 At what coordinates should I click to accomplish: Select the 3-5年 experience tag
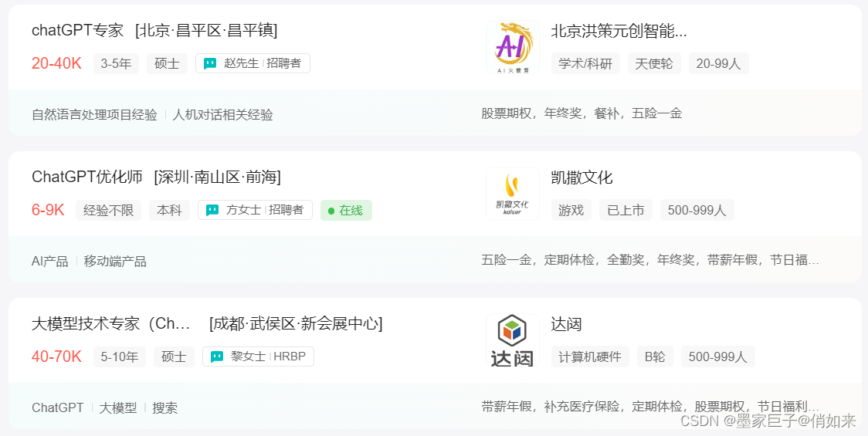[x=117, y=63]
